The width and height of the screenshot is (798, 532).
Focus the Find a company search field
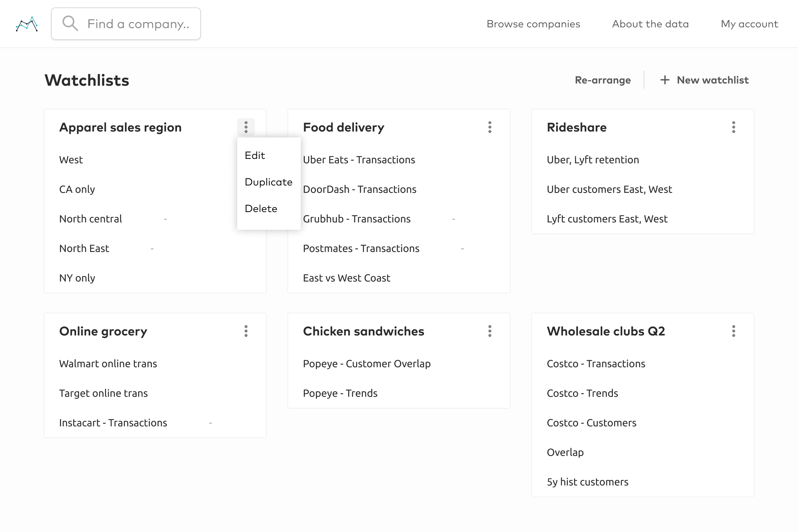tap(138, 24)
